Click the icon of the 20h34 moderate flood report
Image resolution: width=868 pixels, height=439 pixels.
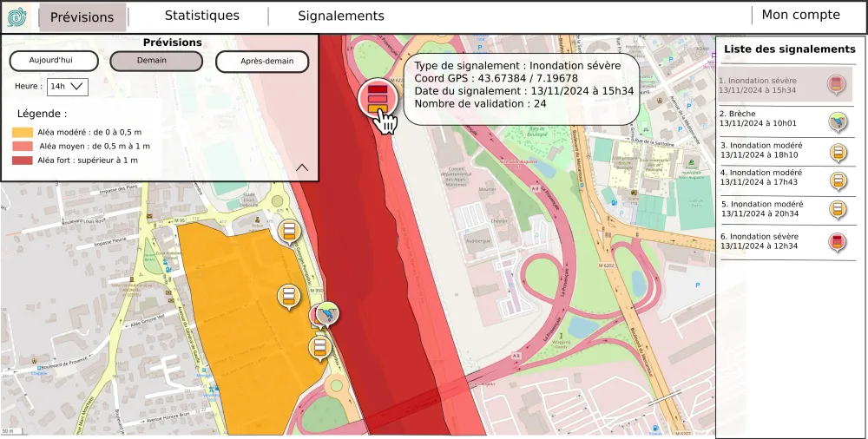tap(838, 210)
